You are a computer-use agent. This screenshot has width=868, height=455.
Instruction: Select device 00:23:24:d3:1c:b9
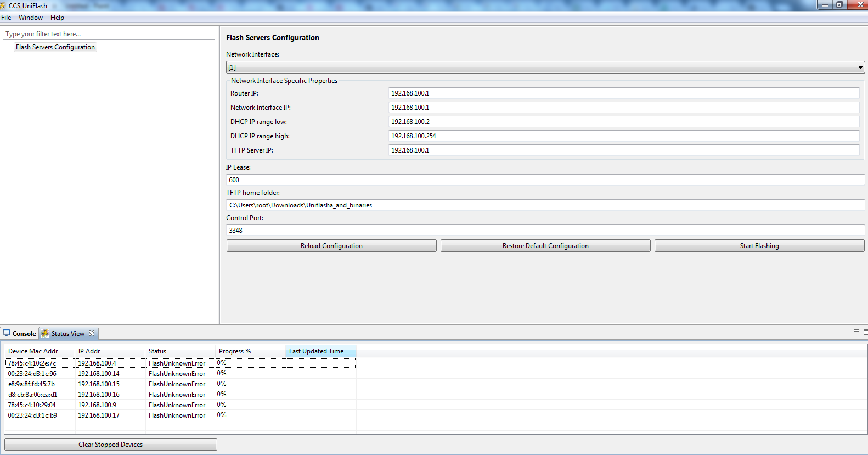[x=32, y=415]
